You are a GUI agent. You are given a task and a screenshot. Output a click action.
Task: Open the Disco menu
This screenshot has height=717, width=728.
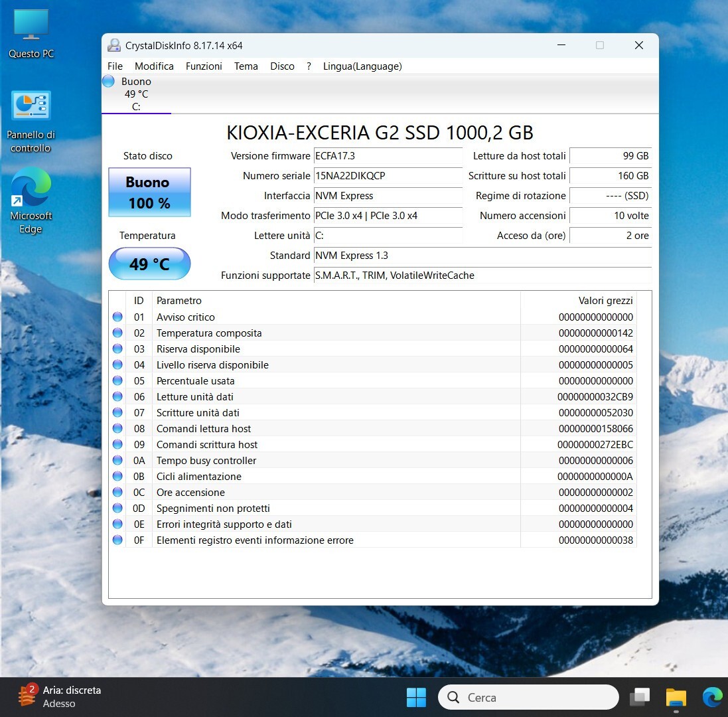coord(282,66)
